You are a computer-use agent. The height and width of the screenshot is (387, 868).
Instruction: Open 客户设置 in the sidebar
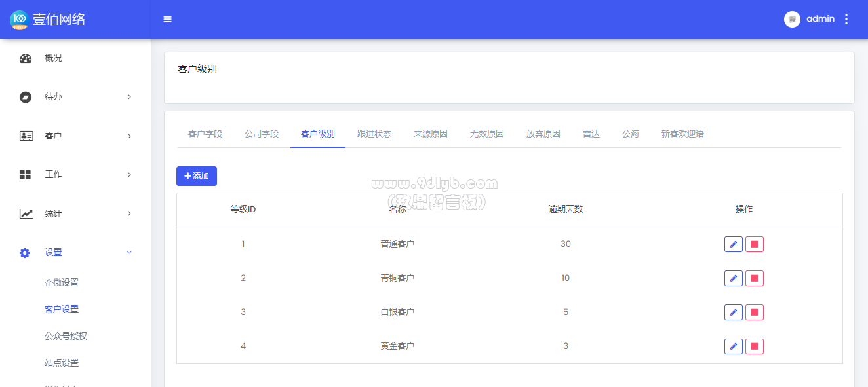62,310
